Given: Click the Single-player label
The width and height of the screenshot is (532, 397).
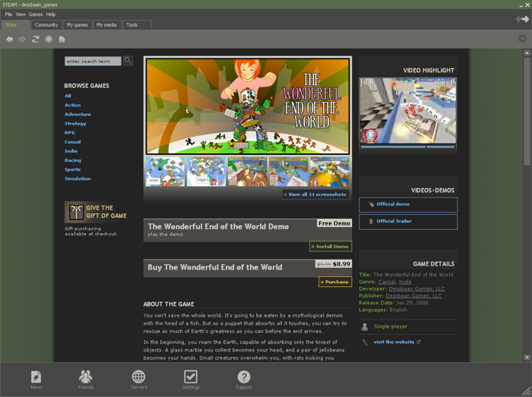Looking at the screenshot, I should 390,326.
